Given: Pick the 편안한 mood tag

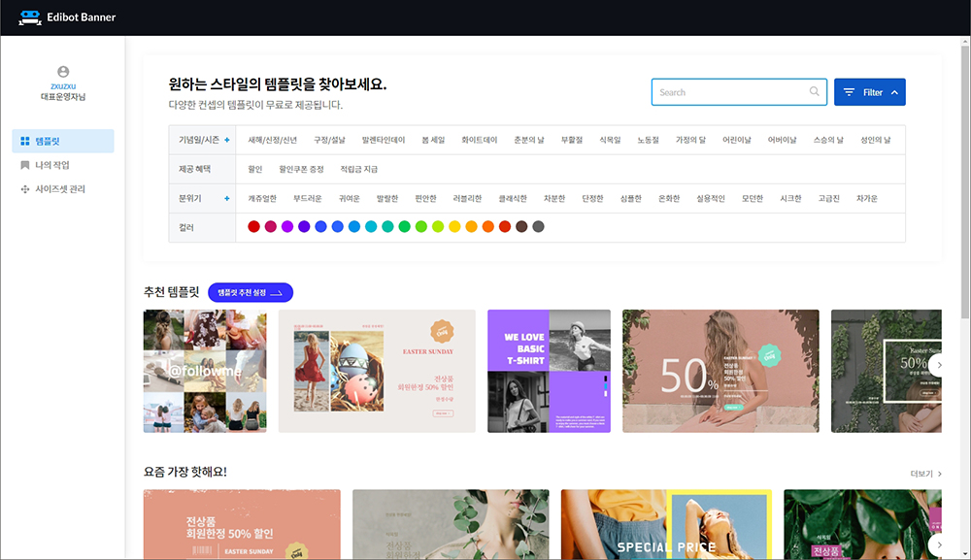Looking at the screenshot, I should (425, 199).
